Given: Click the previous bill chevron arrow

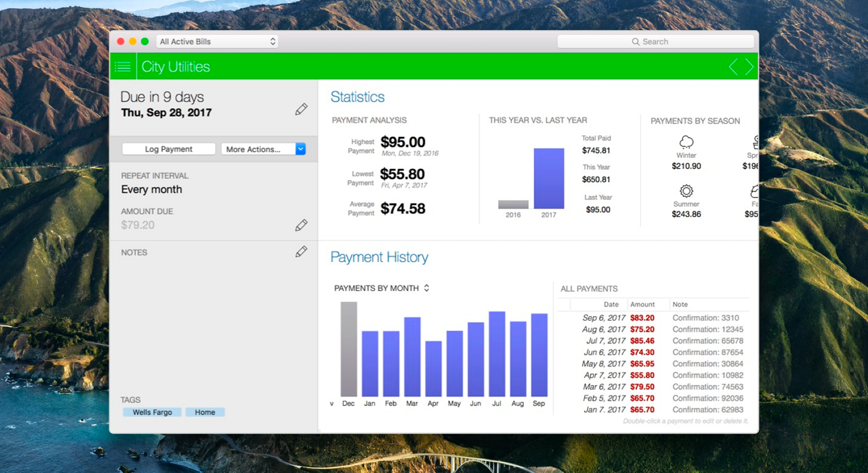Looking at the screenshot, I should pos(733,66).
